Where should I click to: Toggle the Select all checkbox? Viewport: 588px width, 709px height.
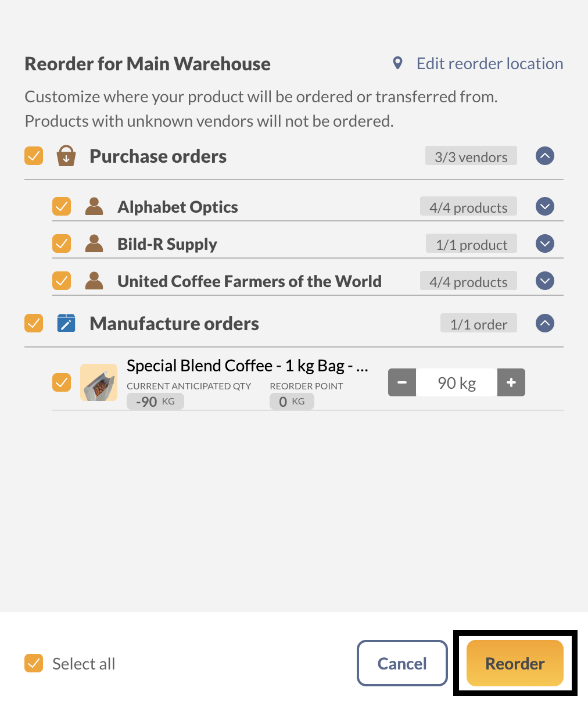tap(34, 663)
